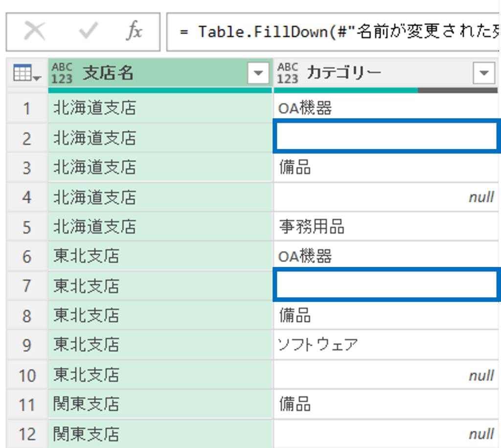Select row number 12 in the row header
The width and height of the screenshot is (501, 448).
tap(27, 434)
